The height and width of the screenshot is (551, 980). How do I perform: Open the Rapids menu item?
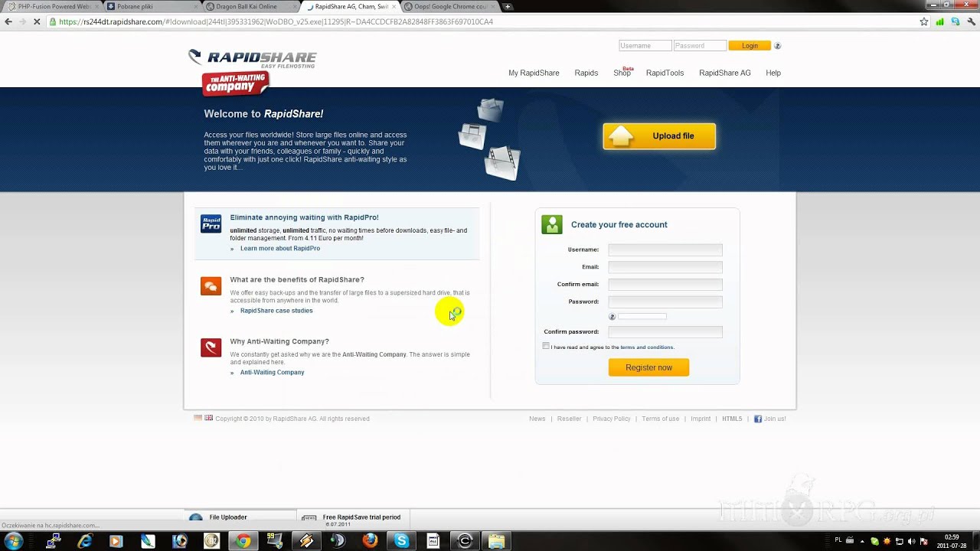point(586,73)
